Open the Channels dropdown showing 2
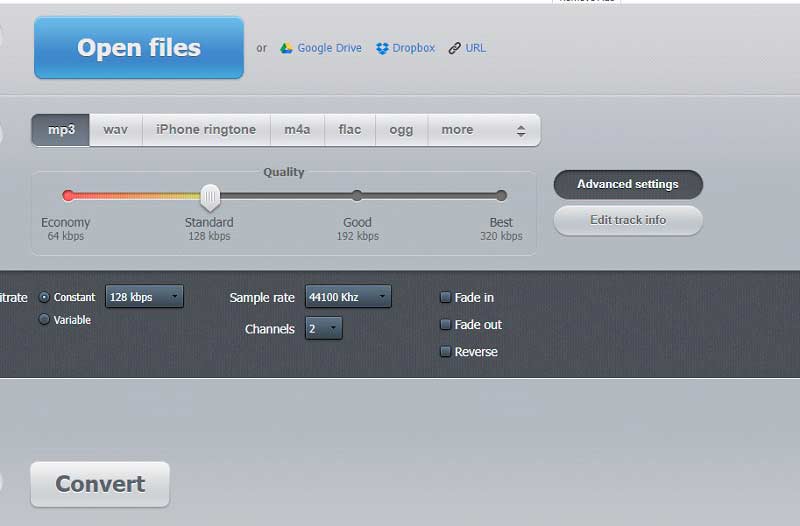The image size is (800, 526). point(323,328)
